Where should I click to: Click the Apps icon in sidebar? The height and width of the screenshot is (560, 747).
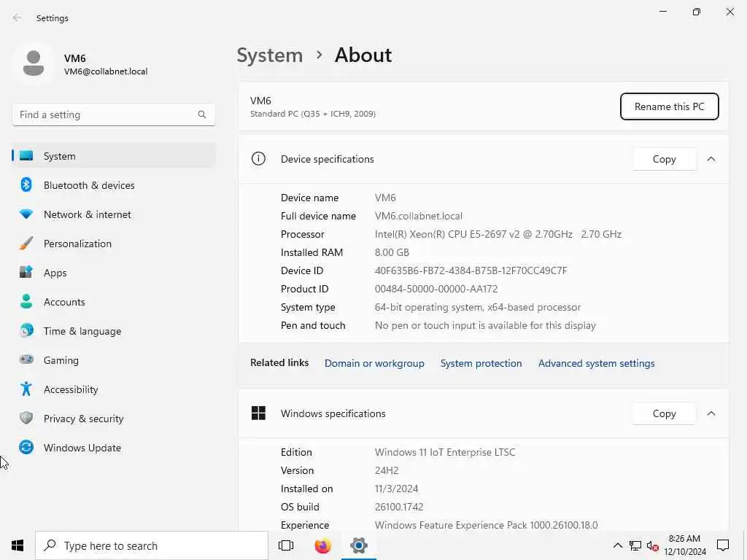(26, 273)
